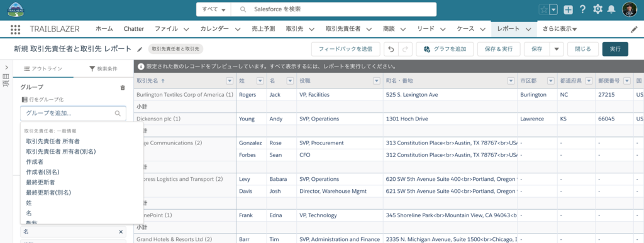Expand the カレンダー tab chevron
The image size is (644, 243).
click(x=237, y=29)
